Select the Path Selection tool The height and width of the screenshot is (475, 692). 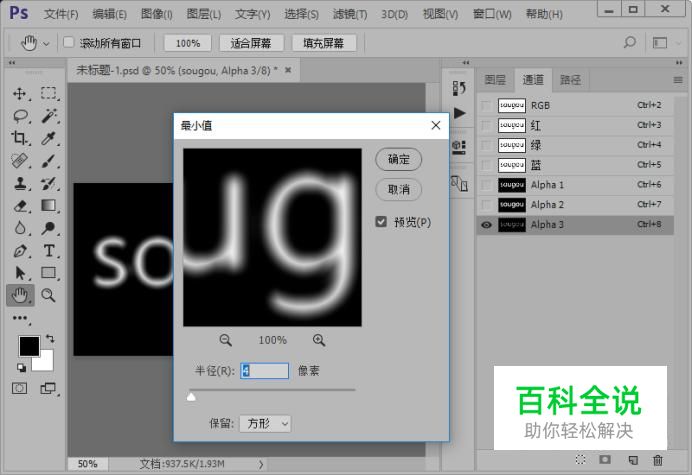pyautogui.click(x=20, y=273)
